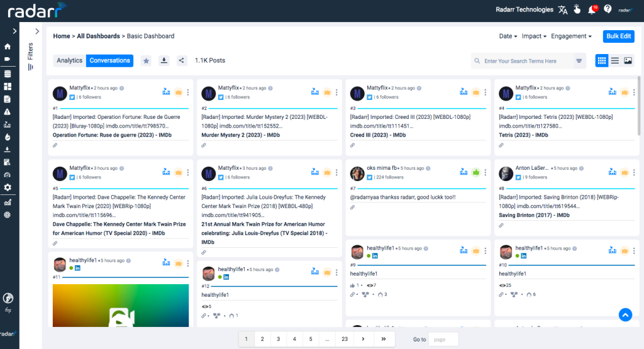
Task: Open the Engagement sort dropdown
Action: (x=571, y=36)
